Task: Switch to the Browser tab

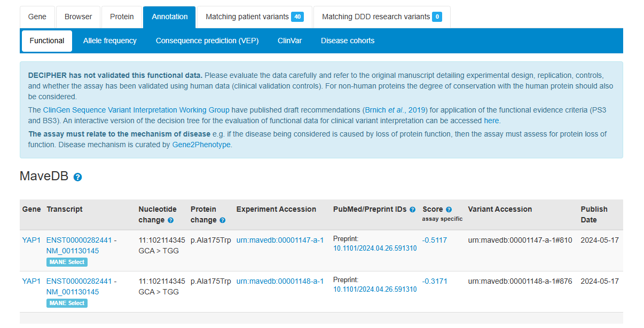Action: [x=78, y=17]
